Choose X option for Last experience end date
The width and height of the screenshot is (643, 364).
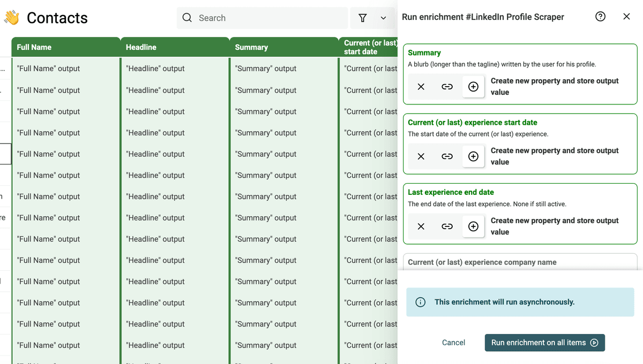click(x=421, y=226)
